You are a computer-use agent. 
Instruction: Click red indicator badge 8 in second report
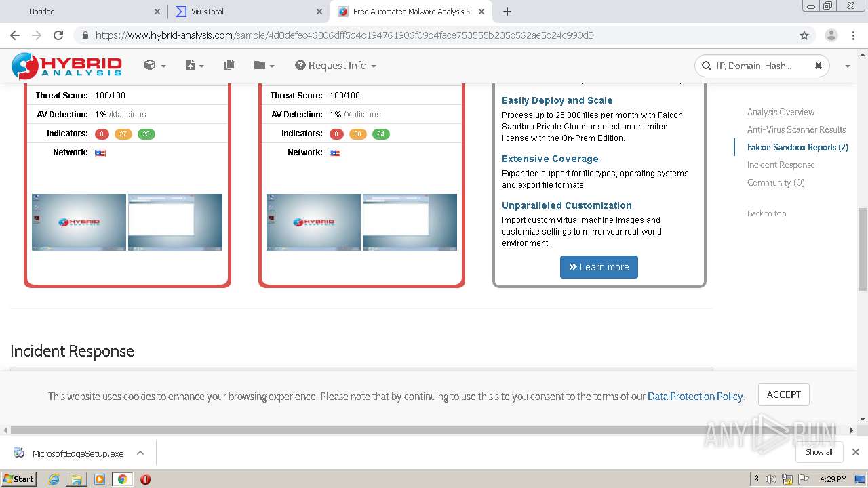pos(336,134)
